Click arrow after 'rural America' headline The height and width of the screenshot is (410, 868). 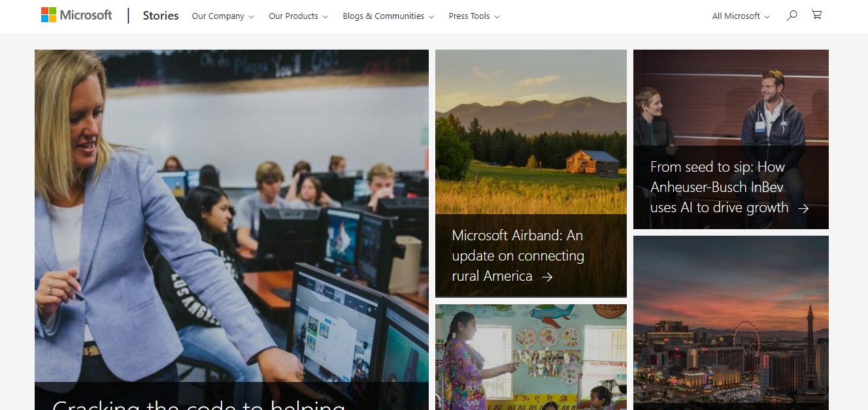point(547,277)
